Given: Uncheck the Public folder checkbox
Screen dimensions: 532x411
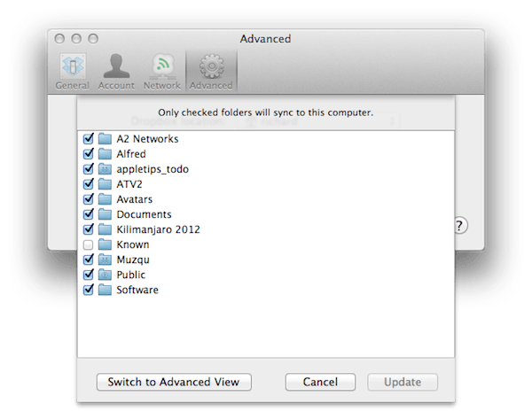Looking at the screenshot, I should click(x=88, y=275).
